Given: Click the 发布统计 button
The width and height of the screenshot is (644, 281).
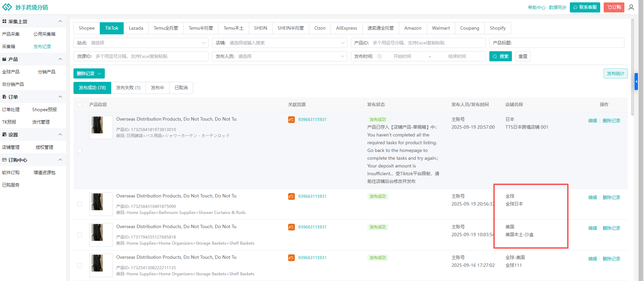Looking at the screenshot, I should [615, 73].
